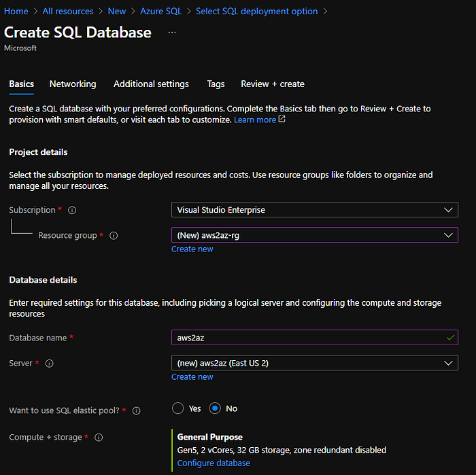Screen dimensions: 476x475
Task: Select Yes for SQL elastic pool
Action: (x=178, y=408)
